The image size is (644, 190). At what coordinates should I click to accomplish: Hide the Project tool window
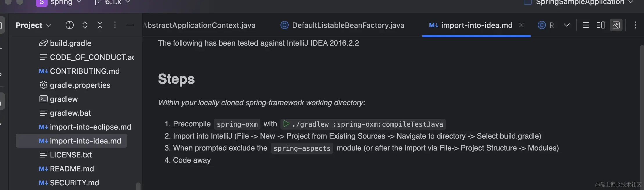tap(130, 25)
